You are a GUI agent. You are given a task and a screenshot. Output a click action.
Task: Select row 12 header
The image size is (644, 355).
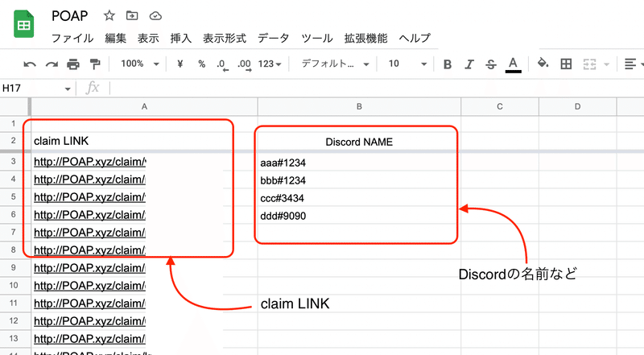pos(14,321)
